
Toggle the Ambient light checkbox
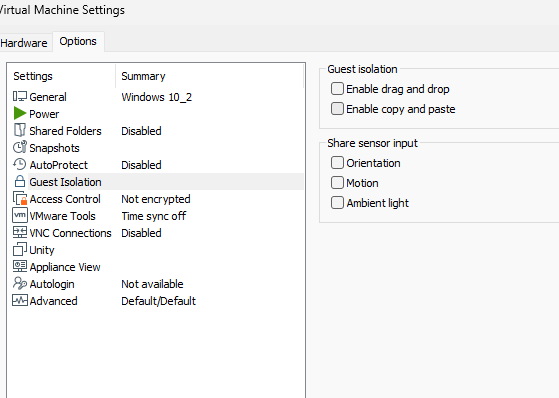click(x=337, y=203)
